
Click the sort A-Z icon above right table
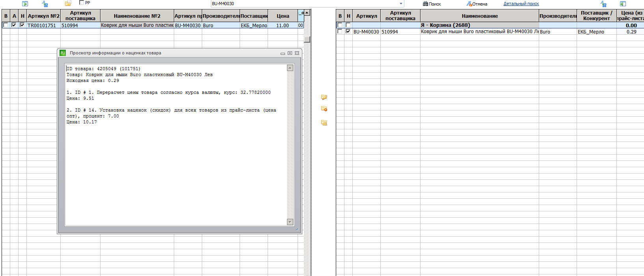tap(603, 4)
